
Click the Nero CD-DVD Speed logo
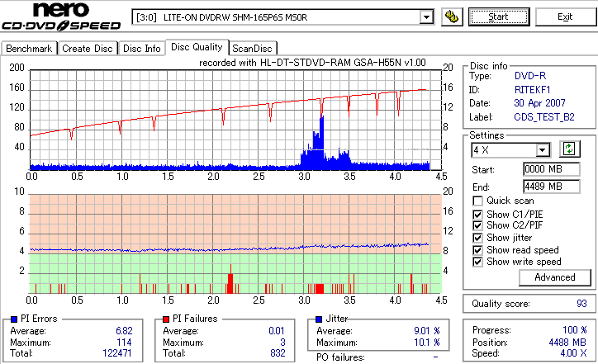[61, 17]
